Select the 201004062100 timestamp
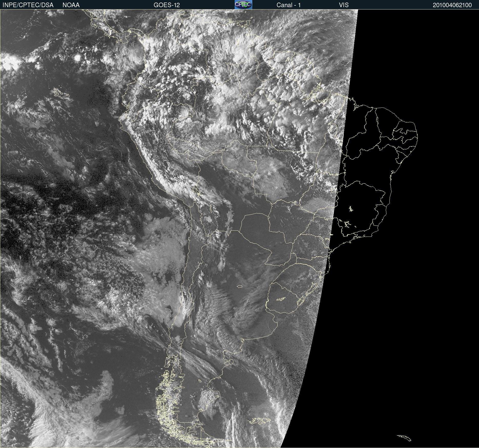Image resolution: width=479 pixels, height=448 pixels. tap(452, 5)
